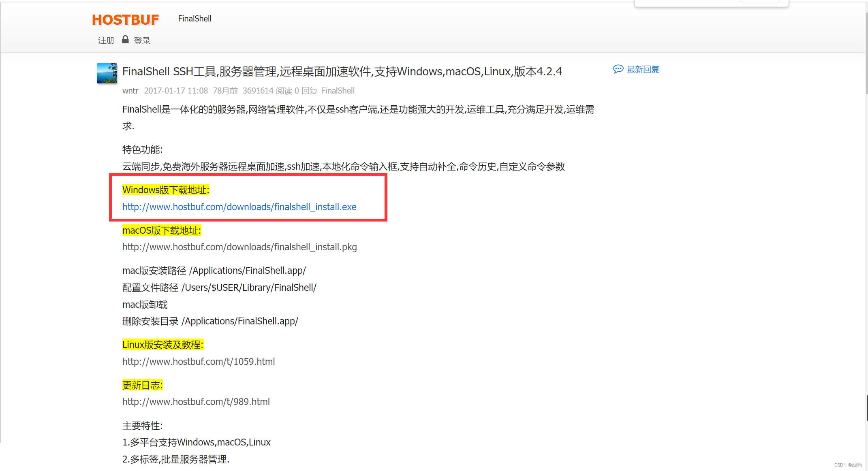Open update log link t/989.html

pos(196,402)
